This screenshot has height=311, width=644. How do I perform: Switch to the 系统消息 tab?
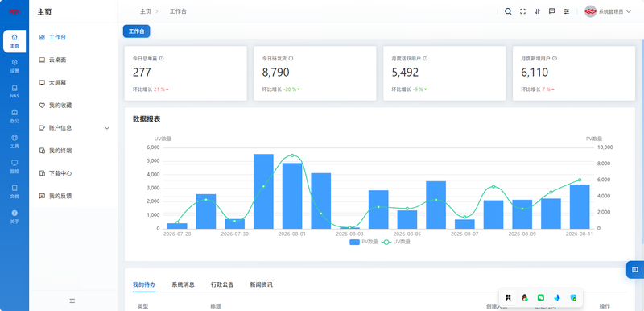pos(184,284)
